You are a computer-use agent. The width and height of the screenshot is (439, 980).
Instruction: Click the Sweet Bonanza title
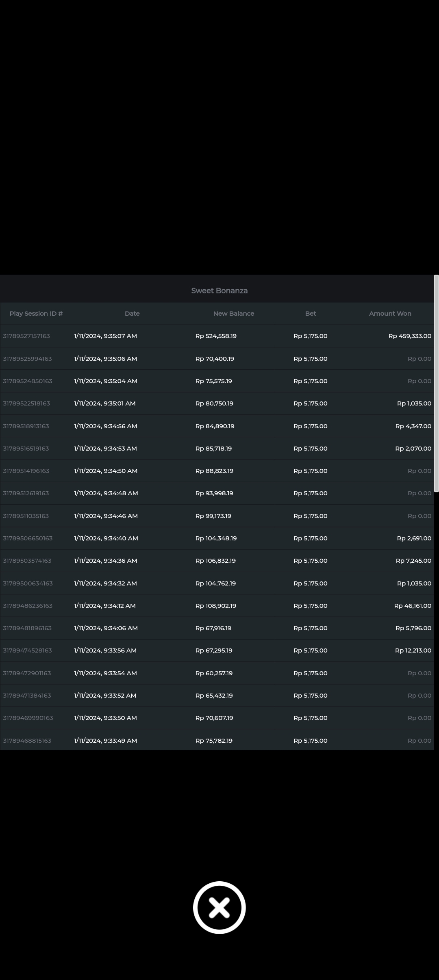(219, 291)
